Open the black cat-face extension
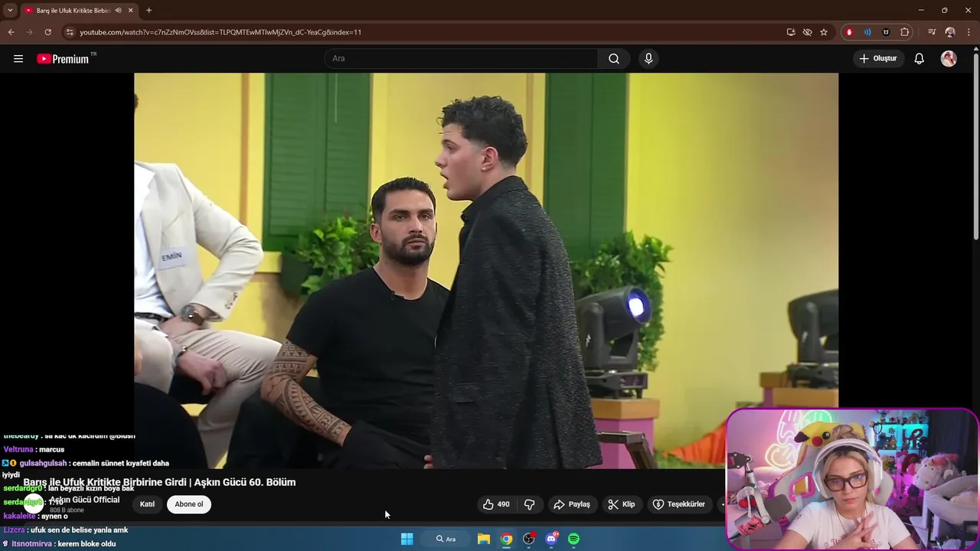980x551 pixels. (x=886, y=32)
